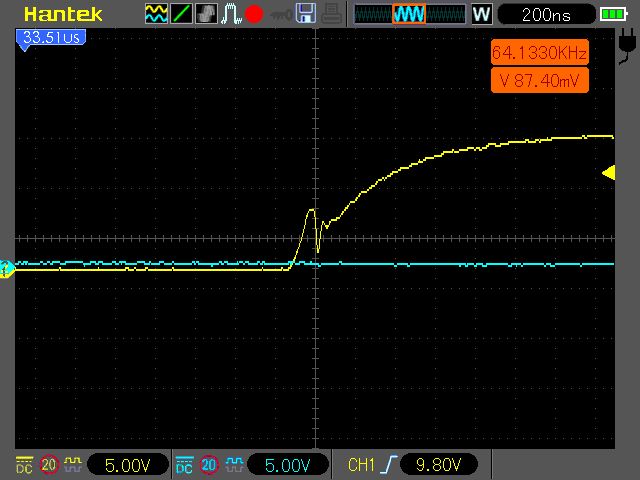Click the yellow CH1 DC coupling icon
Screen dimensions: 640x480
coord(24,464)
